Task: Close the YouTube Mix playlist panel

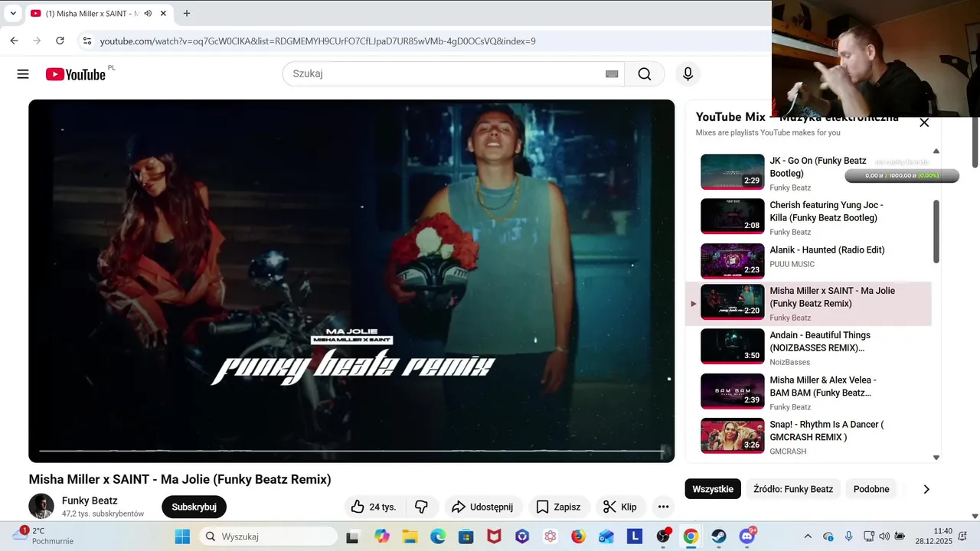Action: (924, 122)
